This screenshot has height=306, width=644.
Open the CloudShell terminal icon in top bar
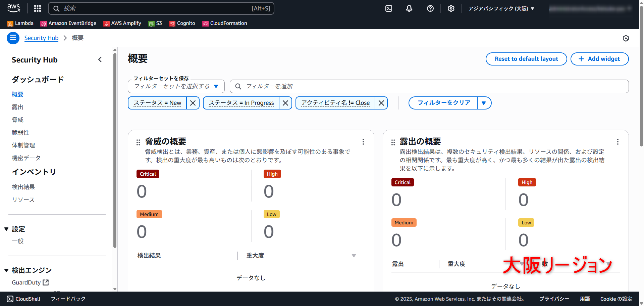388,8
